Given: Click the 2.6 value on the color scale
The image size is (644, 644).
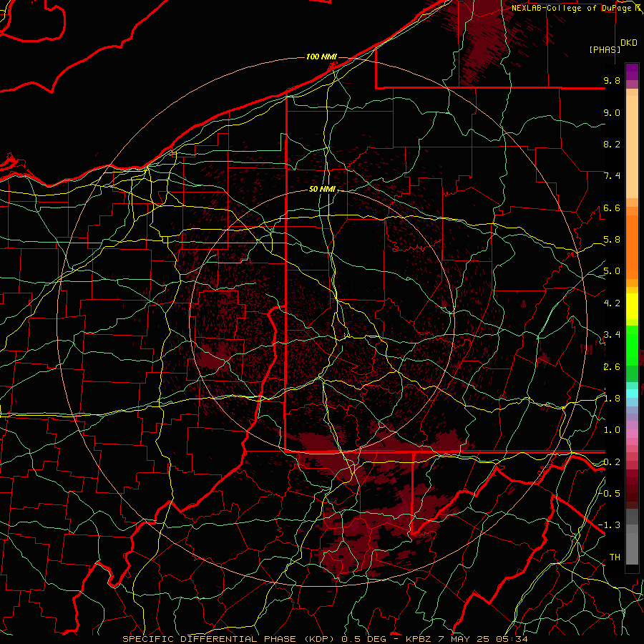Looking at the screenshot, I should 612,367.
